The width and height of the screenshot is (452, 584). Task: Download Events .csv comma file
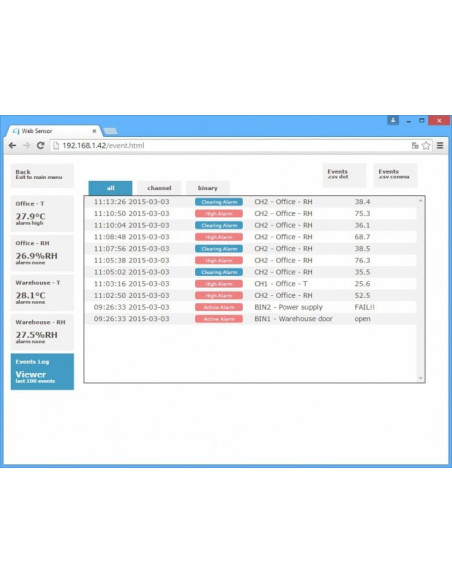pyautogui.click(x=395, y=175)
